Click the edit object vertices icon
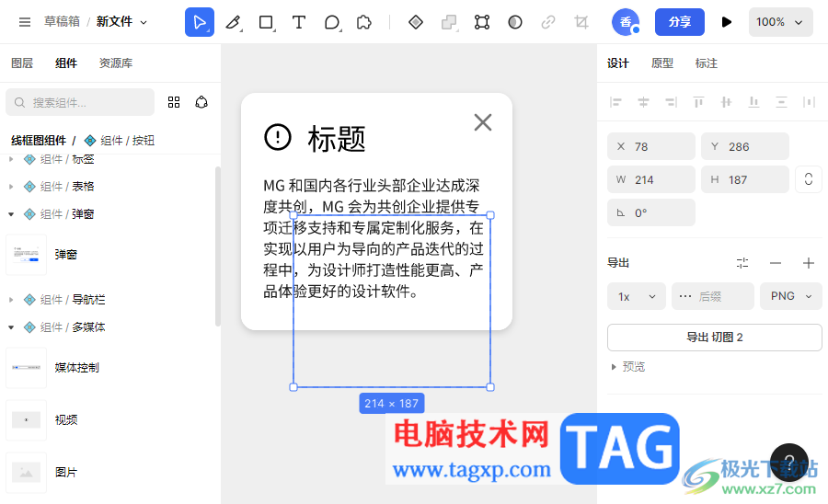828x504 pixels. pyautogui.click(x=482, y=22)
